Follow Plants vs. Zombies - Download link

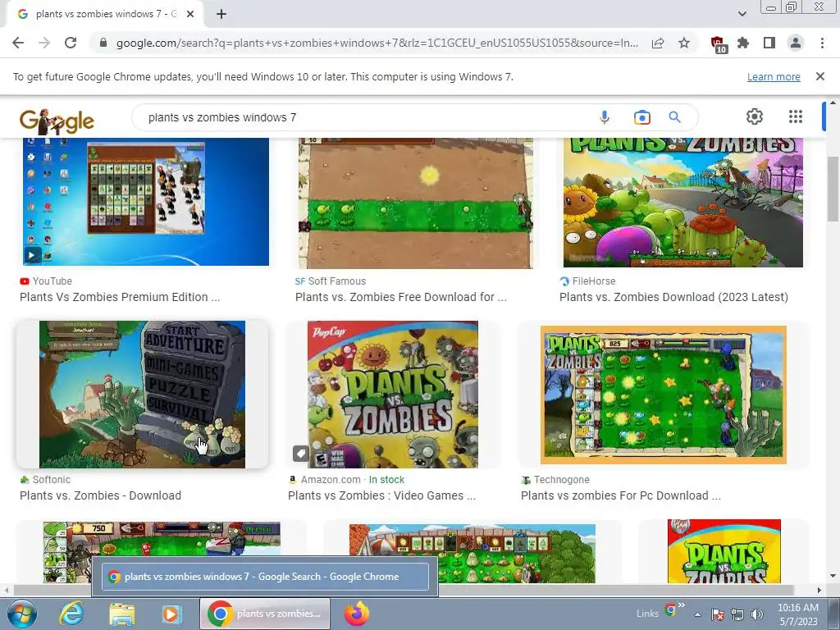click(101, 495)
